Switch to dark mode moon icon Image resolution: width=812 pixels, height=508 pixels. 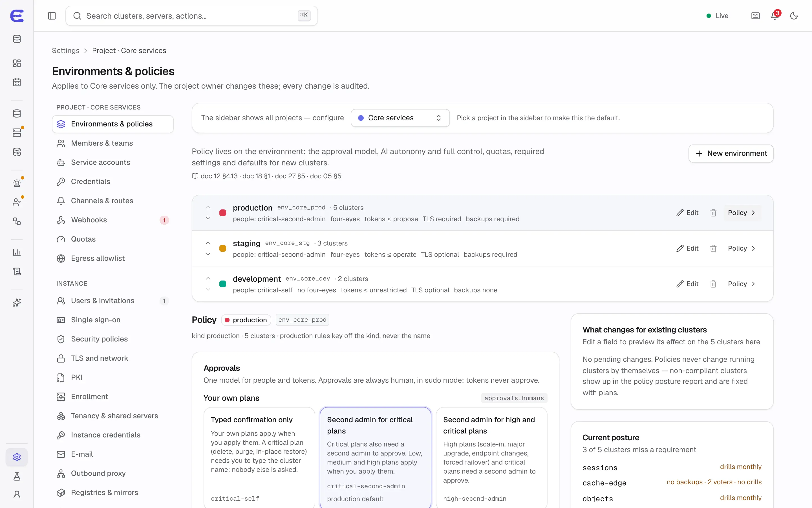(794, 16)
